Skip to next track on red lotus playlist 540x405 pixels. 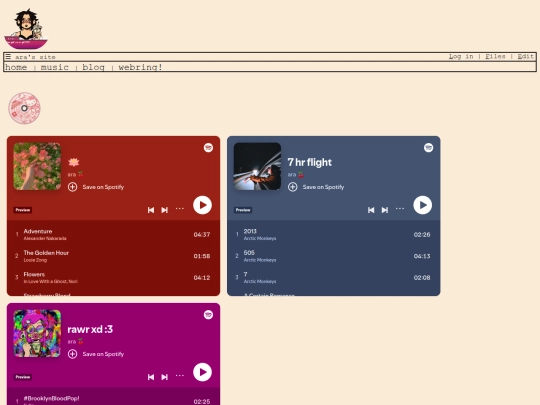click(x=165, y=210)
